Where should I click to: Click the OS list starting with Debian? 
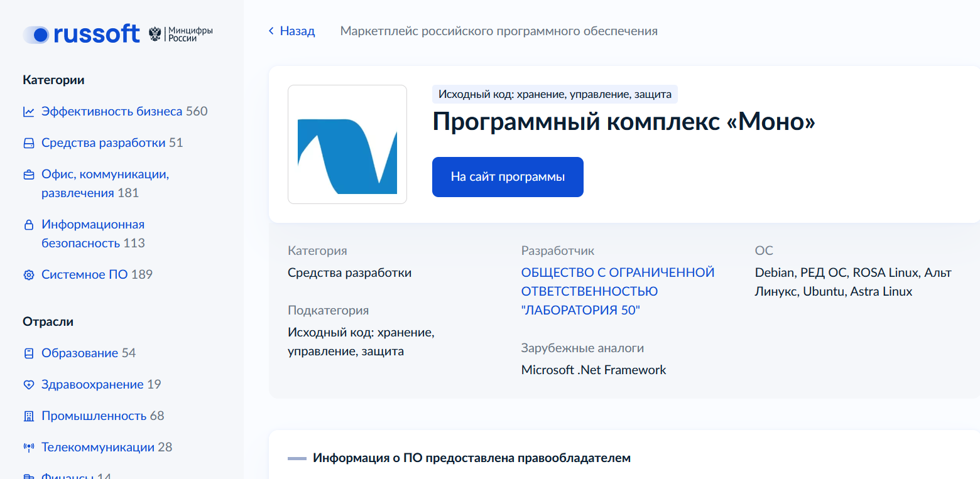point(853,282)
